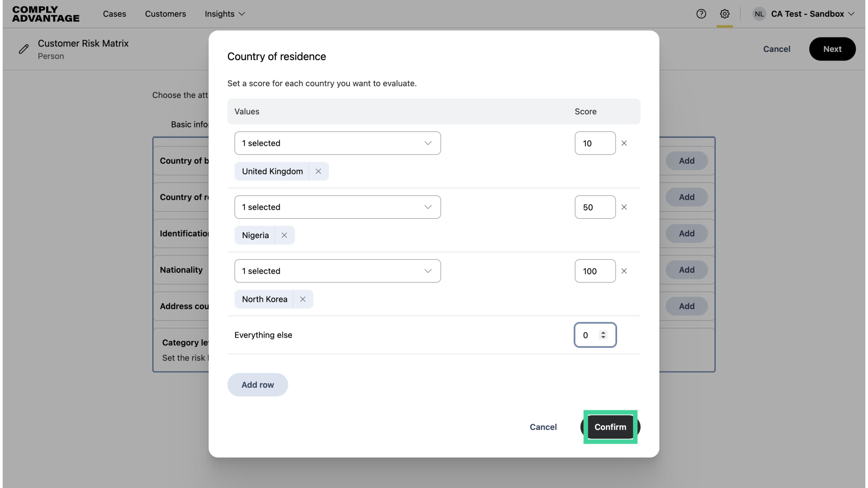Image resolution: width=868 pixels, height=488 pixels.
Task: Click Add row to add another country
Action: coord(257,385)
